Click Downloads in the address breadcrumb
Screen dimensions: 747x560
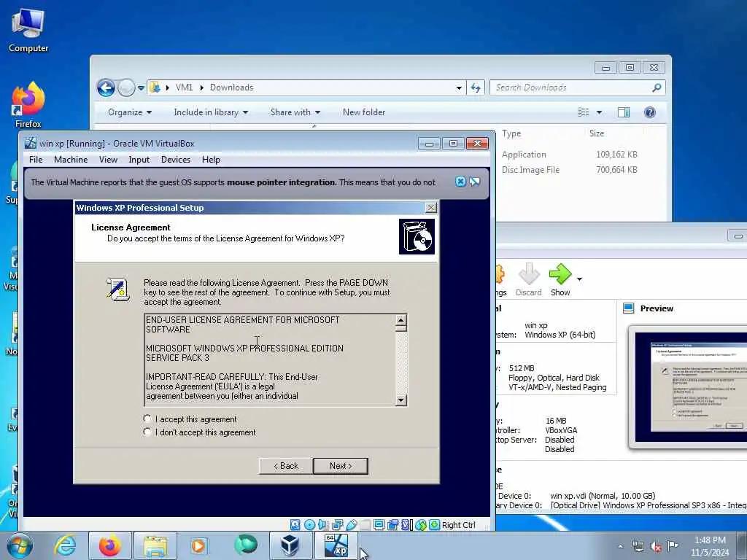[x=231, y=87]
